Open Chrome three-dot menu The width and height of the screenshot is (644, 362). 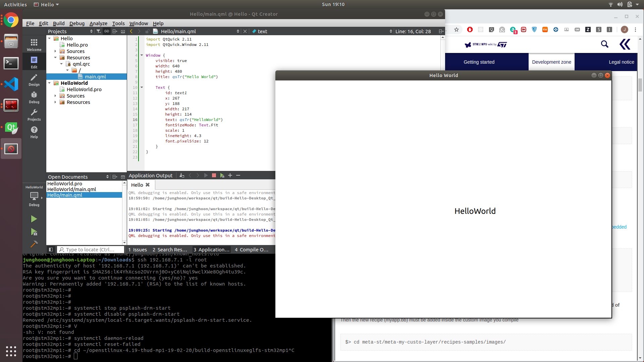pyautogui.click(x=635, y=29)
